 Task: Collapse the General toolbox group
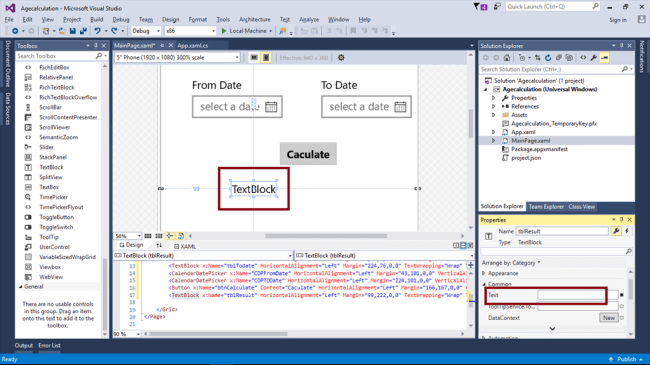click(21, 287)
